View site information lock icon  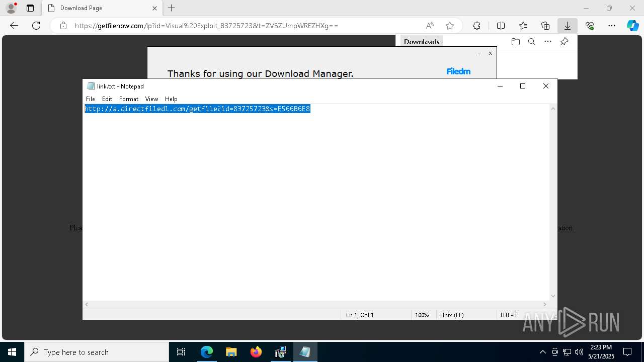click(63, 26)
